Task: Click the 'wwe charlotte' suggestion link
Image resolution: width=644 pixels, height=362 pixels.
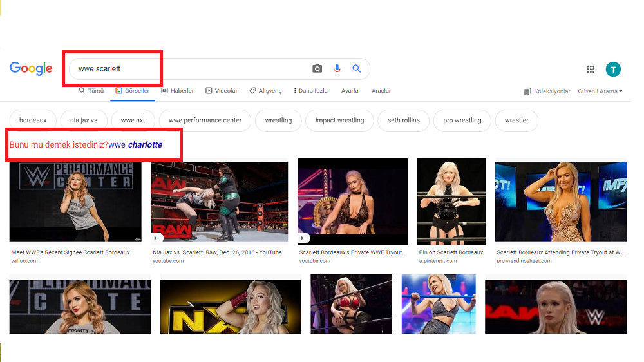Action: pos(135,145)
